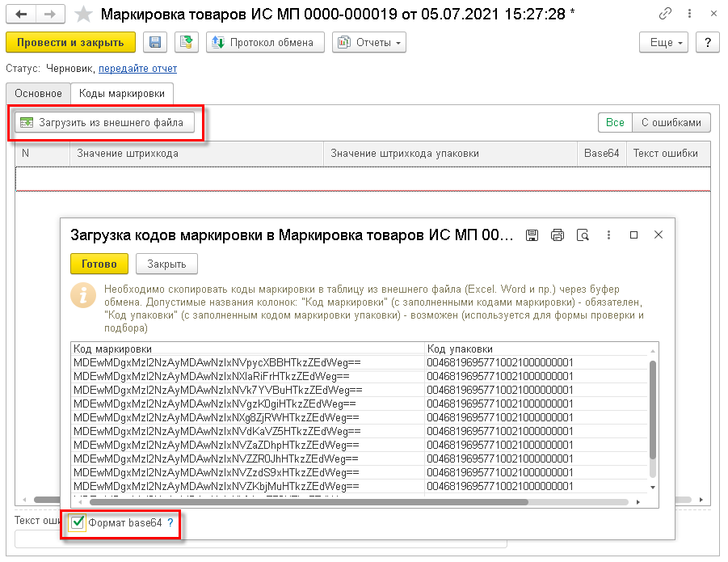Viewport: 728px width, 562px height.
Task: Close the load dialog with X
Action: (659, 235)
